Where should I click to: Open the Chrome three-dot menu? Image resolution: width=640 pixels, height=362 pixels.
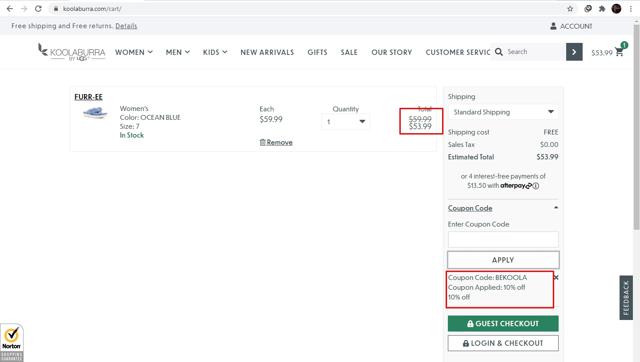[631, 9]
